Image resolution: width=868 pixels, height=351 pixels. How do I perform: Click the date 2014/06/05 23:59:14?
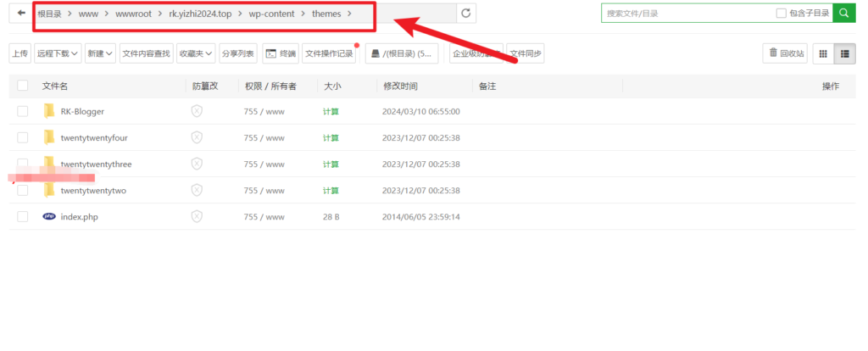coord(420,216)
